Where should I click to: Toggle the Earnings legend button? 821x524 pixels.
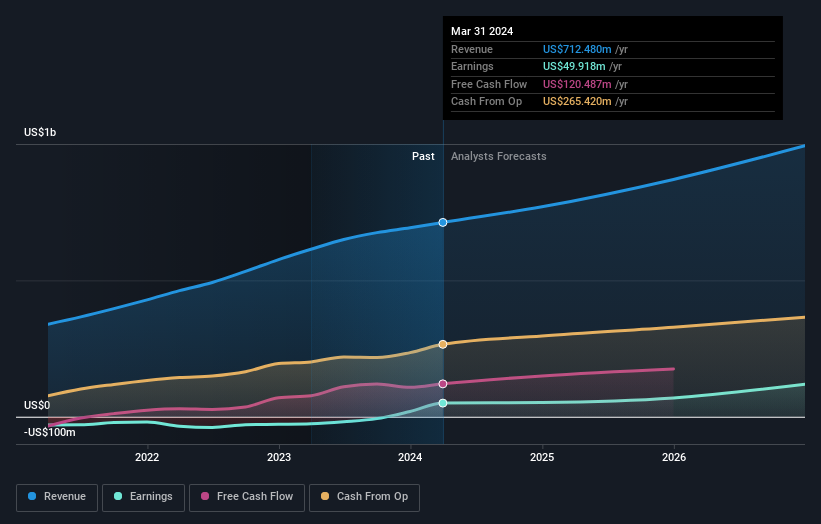143,497
